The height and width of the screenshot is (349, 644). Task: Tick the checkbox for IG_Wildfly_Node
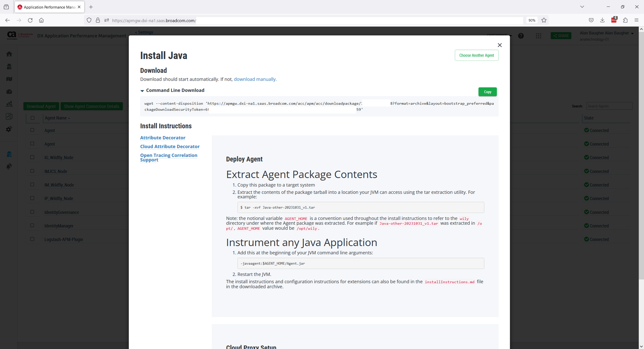pyautogui.click(x=32, y=157)
